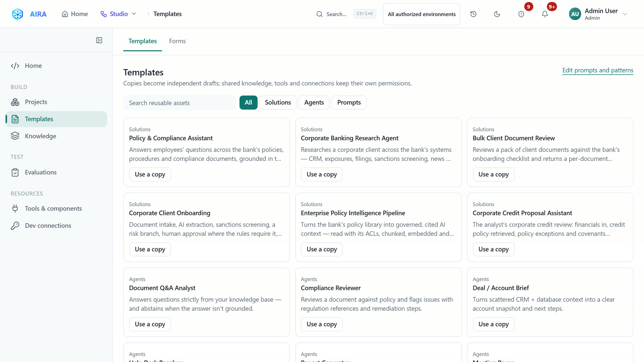The image size is (644, 362).
Task: Switch to the Forms tab
Action: point(177,41)
